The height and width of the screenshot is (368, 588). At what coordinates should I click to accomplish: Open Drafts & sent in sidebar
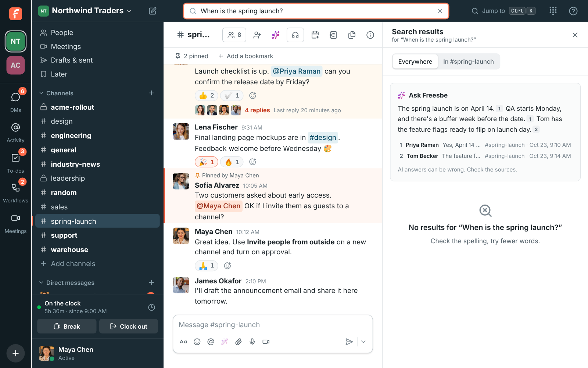click(x=97, y=60)
